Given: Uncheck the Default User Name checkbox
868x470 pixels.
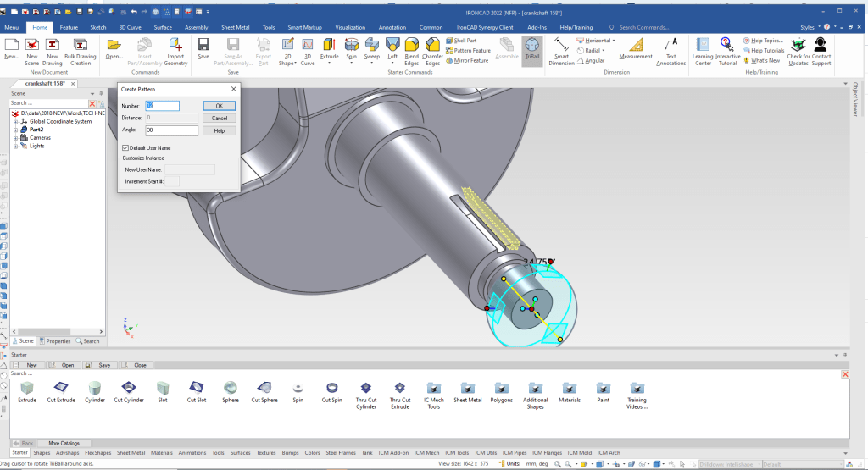Looking at the screenshot, I should 125,148.
